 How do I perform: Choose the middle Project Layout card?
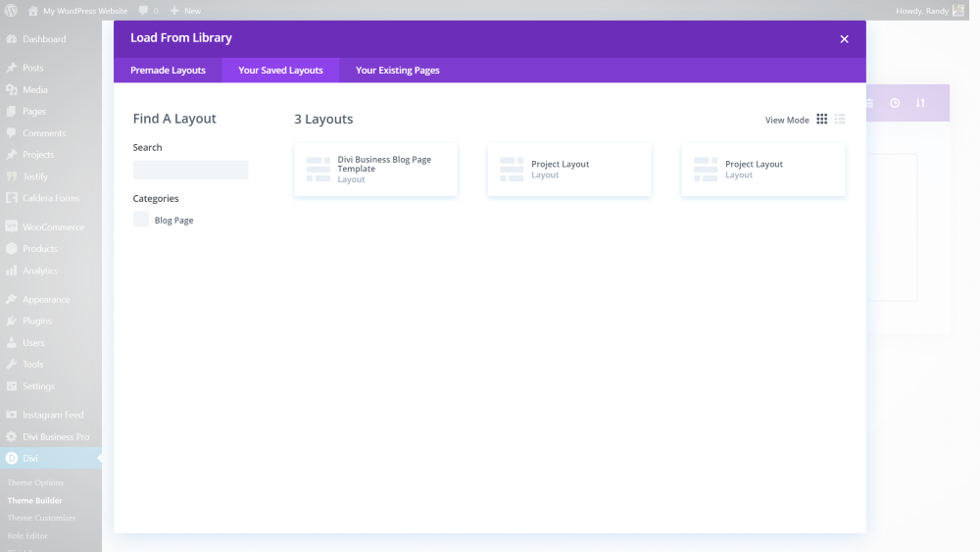(x=569, y=170)
